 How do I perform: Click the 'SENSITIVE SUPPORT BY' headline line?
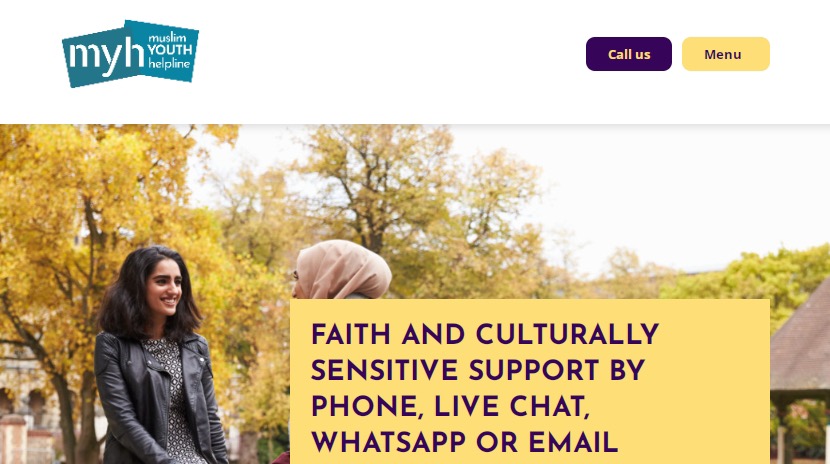(477, 371)
